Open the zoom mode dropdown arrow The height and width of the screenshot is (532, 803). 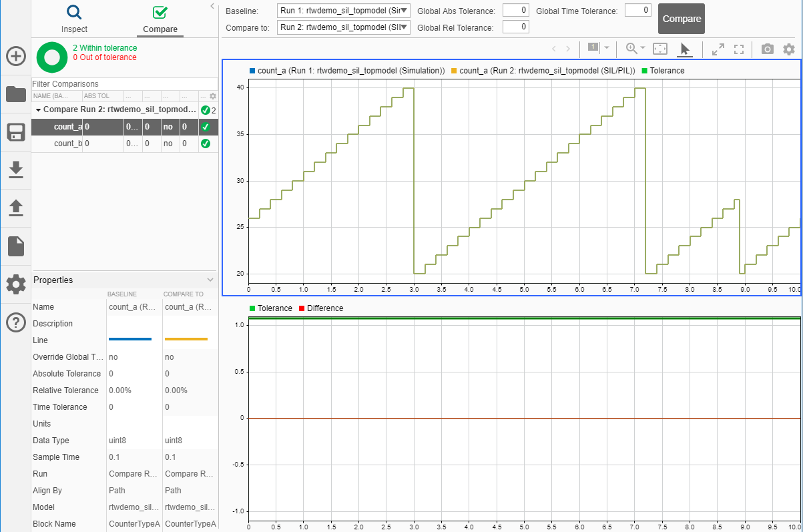click(x=643, y=48)
